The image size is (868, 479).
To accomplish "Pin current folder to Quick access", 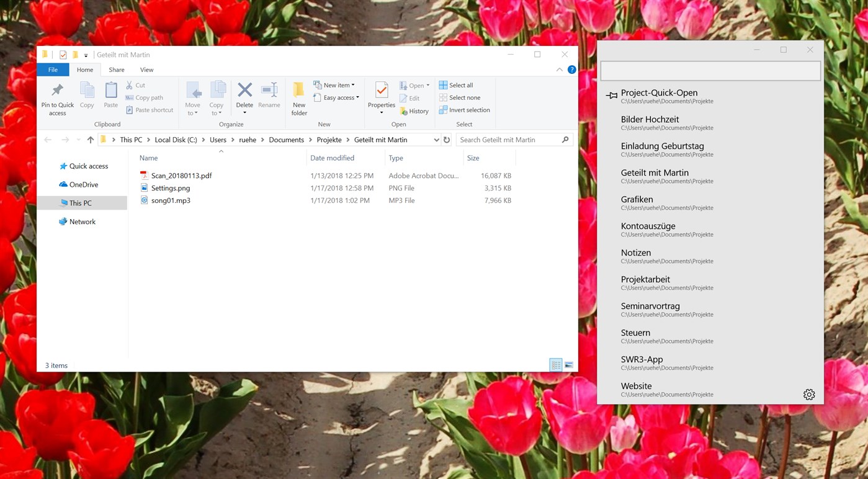I will pyautogui.click(x=57, y=97).
